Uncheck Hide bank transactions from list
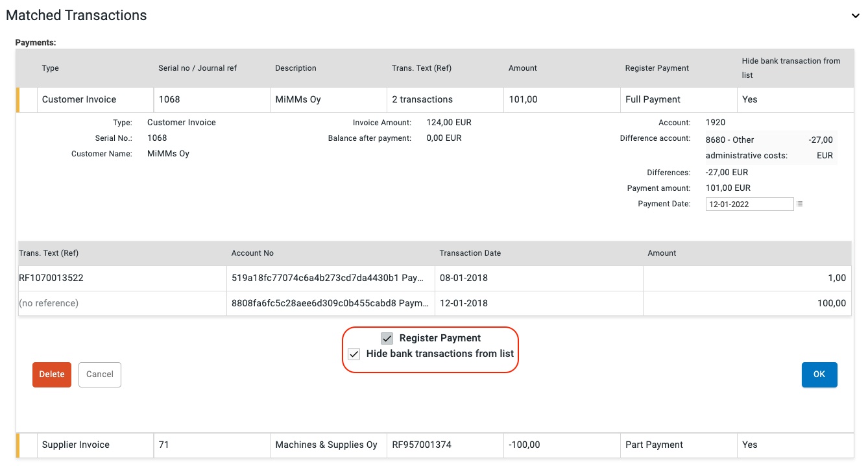 (x=354, y=354)
